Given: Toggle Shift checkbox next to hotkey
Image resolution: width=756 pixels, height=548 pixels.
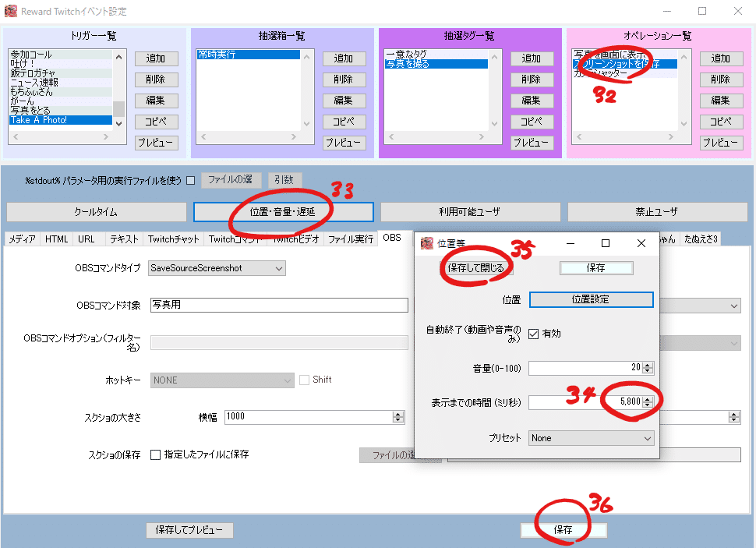Looking at the screenshot, I should [x=304, y=380].
